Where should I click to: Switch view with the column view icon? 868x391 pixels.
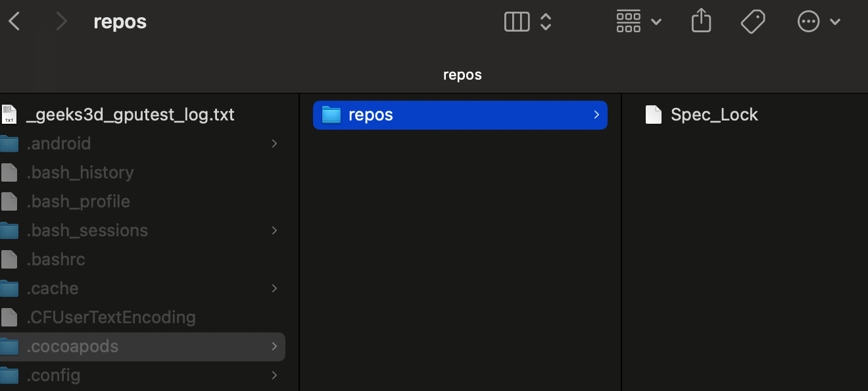pyautogui.click(x=517, y=22)
